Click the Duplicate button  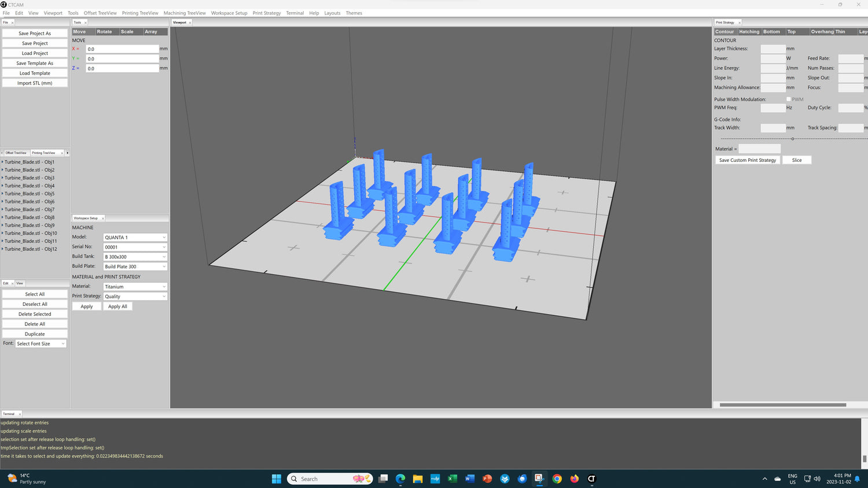pyautogui.click(x=35, y=334)
